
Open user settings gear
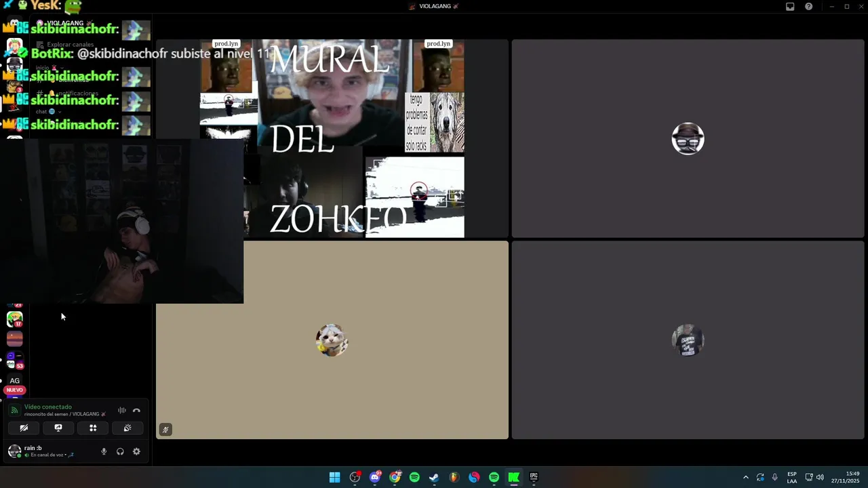(136, 451)
